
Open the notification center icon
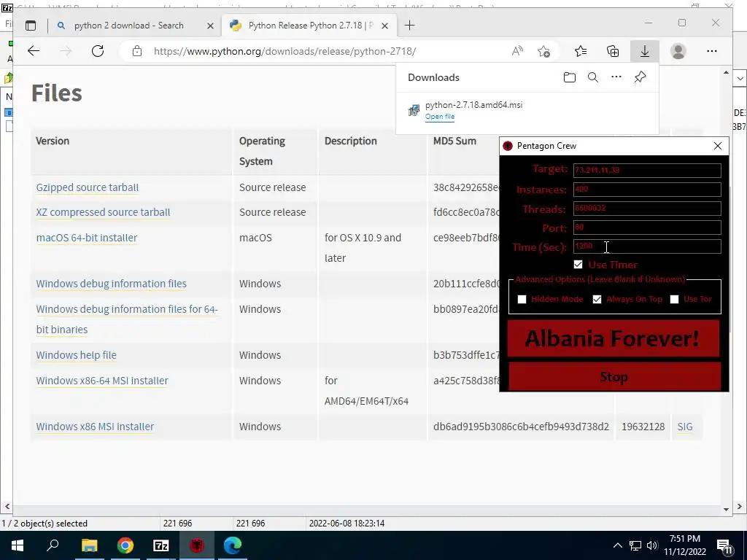point(724,546)
